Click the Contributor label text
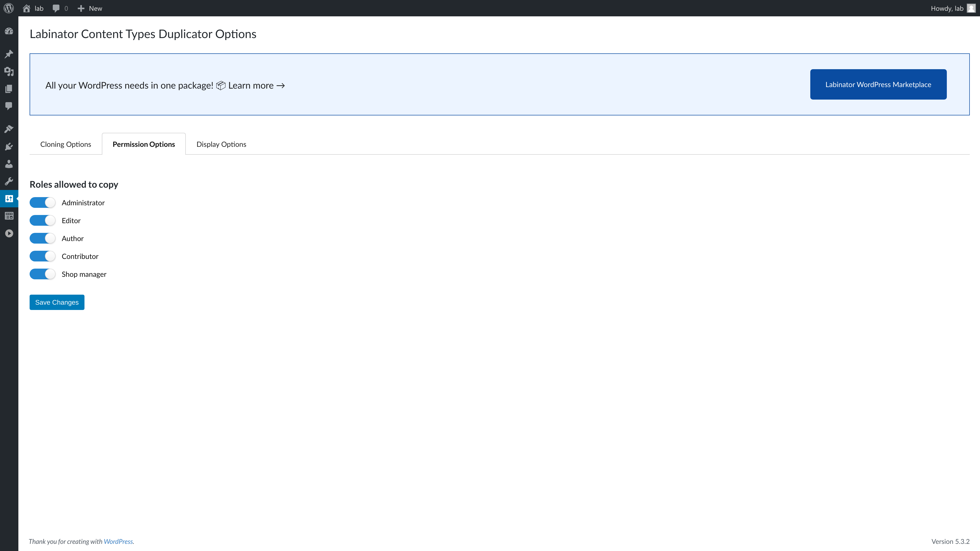This screenshot has width=980, height=551. (x=80, y=256)
